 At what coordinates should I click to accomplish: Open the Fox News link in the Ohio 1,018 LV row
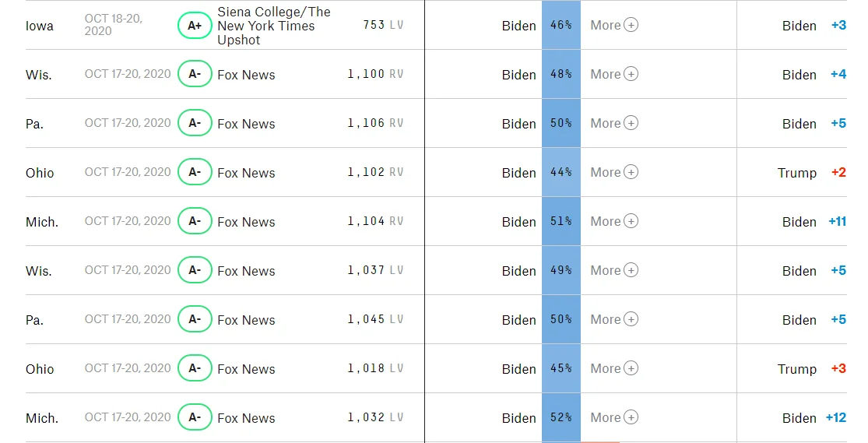pos(246,369)
